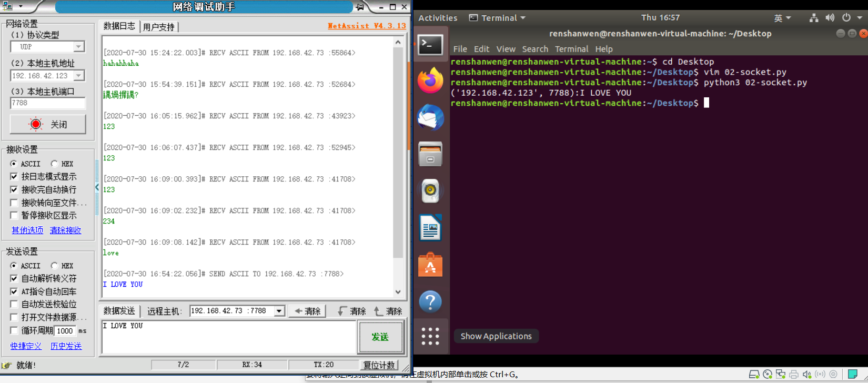Toggle AT指令自动回车 checkbox
868x383 pixels.
pos(14,291)
